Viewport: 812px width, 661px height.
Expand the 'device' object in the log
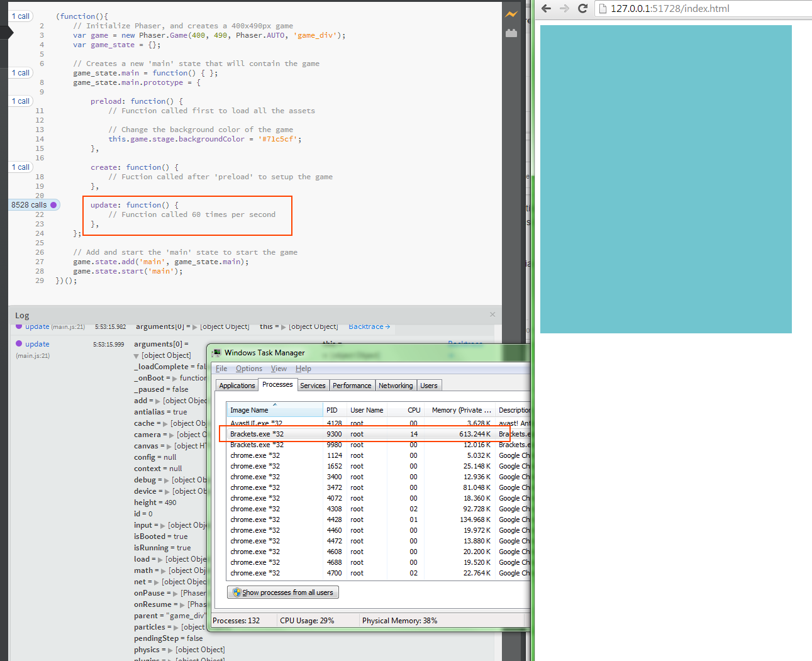click(x=167, y=491)
